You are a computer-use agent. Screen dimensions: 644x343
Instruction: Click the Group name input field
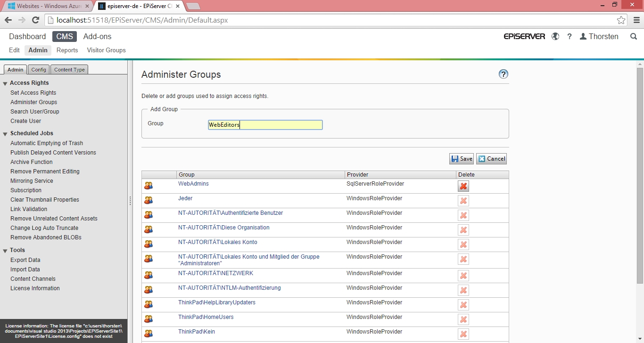pyautogui.click(x=265, y=125)
